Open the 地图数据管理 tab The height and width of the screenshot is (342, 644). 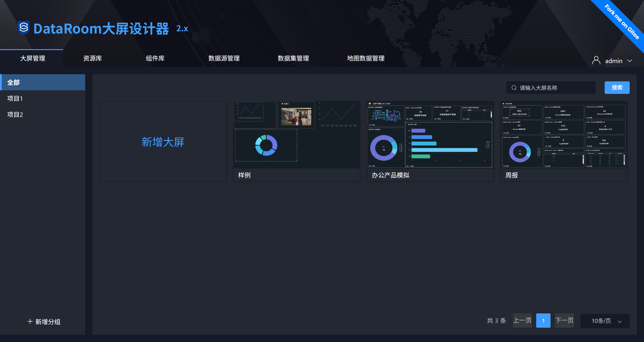[x=366, y=58]
